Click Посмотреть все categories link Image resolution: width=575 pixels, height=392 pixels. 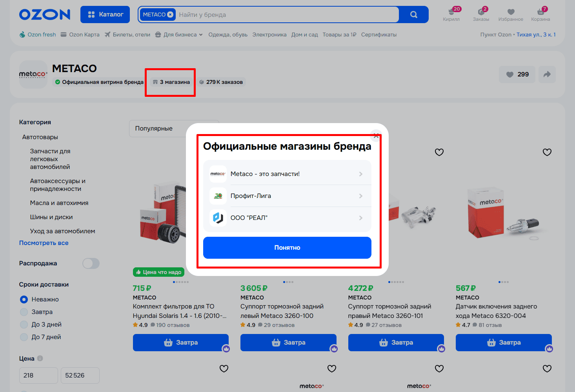click(44, 243)
